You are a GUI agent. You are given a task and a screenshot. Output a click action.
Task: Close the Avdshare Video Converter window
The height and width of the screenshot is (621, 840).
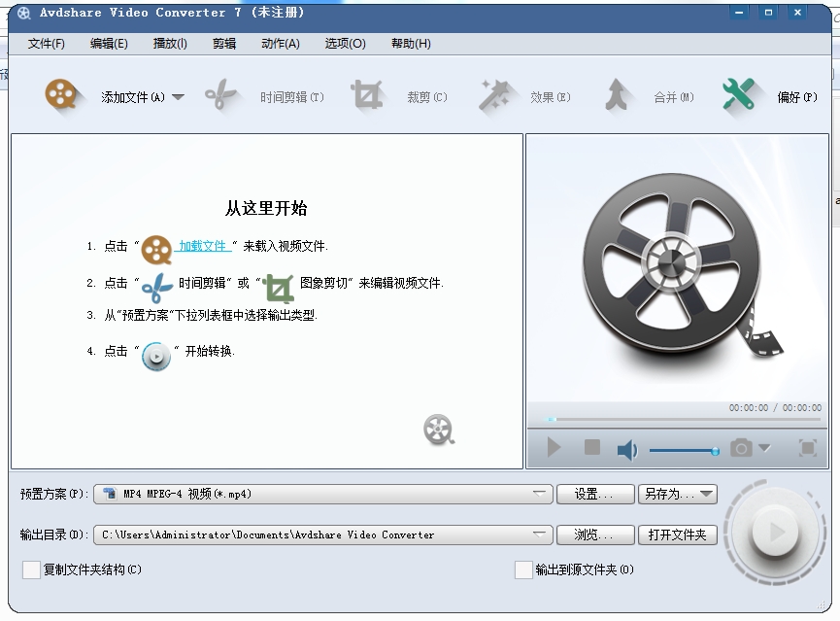pyautogui.click(x=797, y=12)
